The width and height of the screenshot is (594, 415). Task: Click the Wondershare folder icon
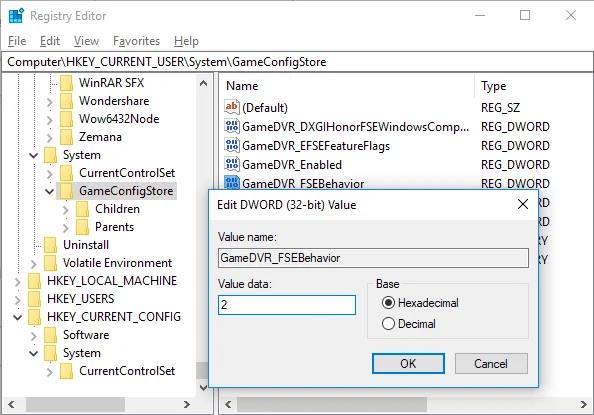click(x=66, y=101)
